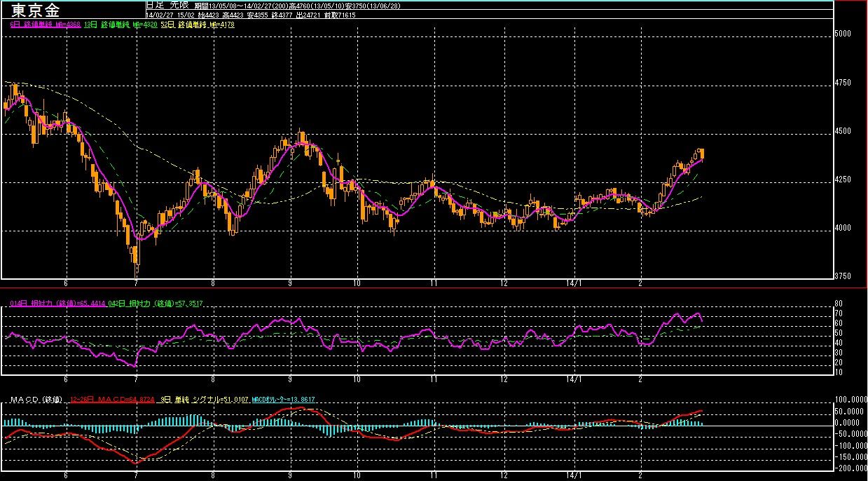The height and width of the screenshot is (481, 868).
Task: Click the latest candlestick at chart's right end
Action: click(702, 154)
